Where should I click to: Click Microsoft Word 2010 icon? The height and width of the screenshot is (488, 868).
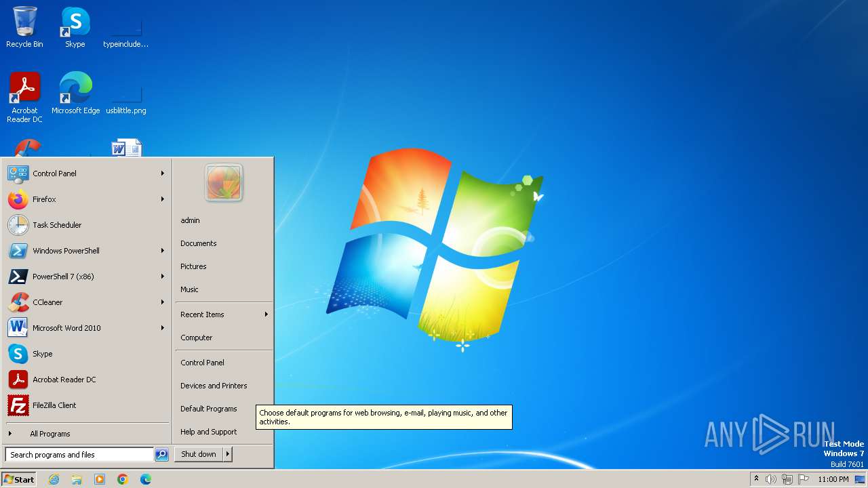18,328
